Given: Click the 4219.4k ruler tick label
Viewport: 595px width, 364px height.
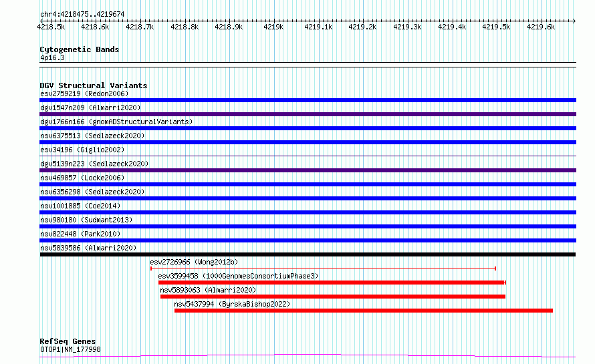Looking at the screenshot, I should pyautogui.click(x=452, y=27).
